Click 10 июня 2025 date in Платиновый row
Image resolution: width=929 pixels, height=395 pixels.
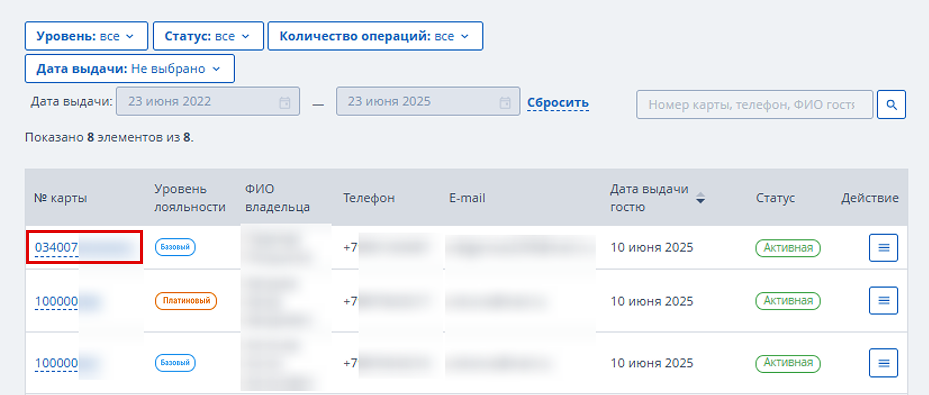(x=652, y=301)
